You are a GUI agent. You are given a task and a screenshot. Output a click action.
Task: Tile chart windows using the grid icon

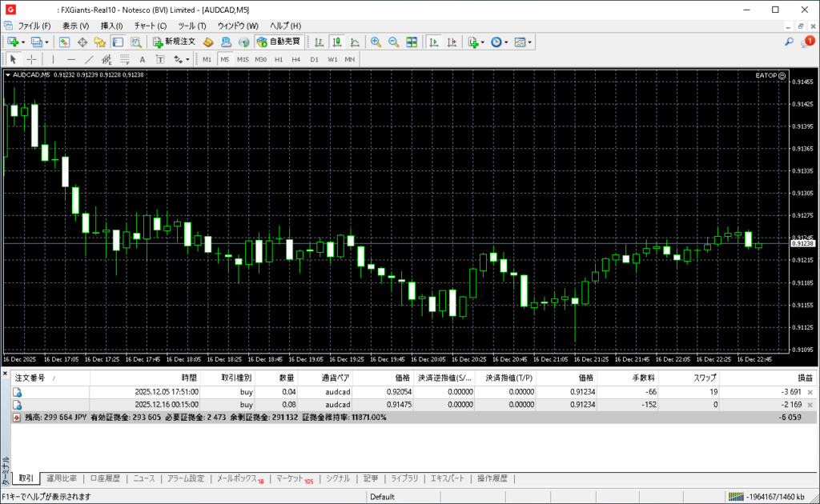(x=412, y=42)
